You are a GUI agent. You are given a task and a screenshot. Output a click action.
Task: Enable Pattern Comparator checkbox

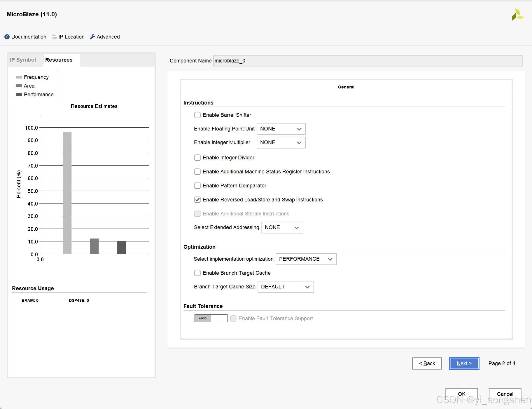[197, 186]
